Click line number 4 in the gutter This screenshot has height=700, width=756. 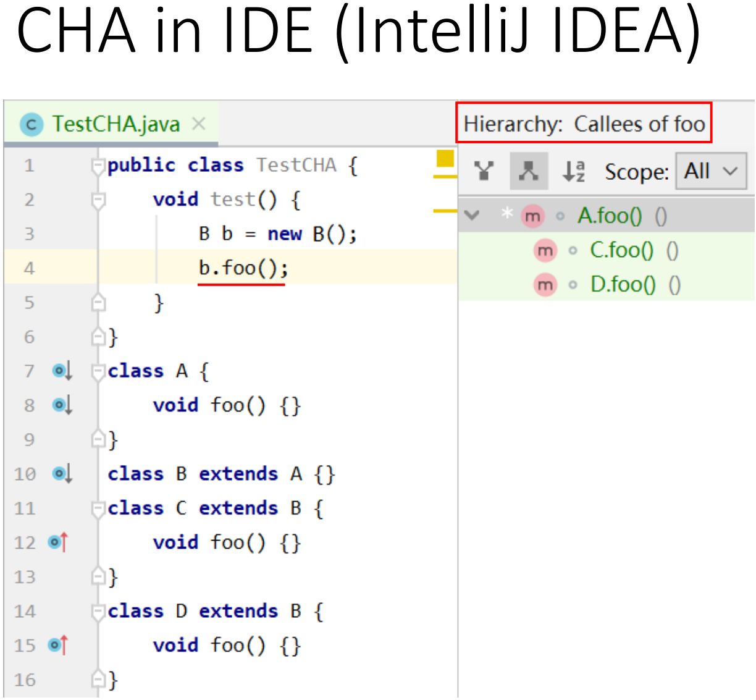pos(29,268)
